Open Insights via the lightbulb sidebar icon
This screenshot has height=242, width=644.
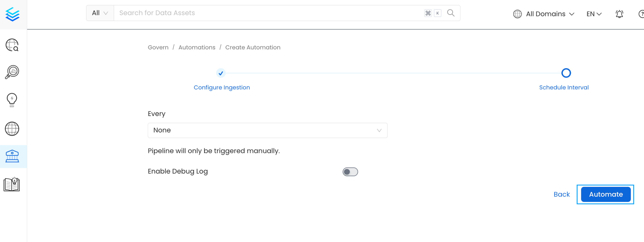click(x=12, y=100)
